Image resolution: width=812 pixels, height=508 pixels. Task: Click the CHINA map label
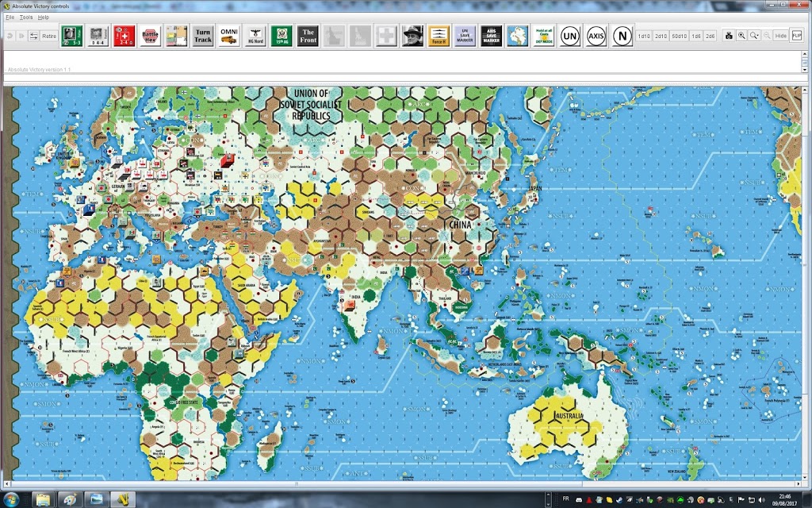pyautogui.click(x=460, y=225)
